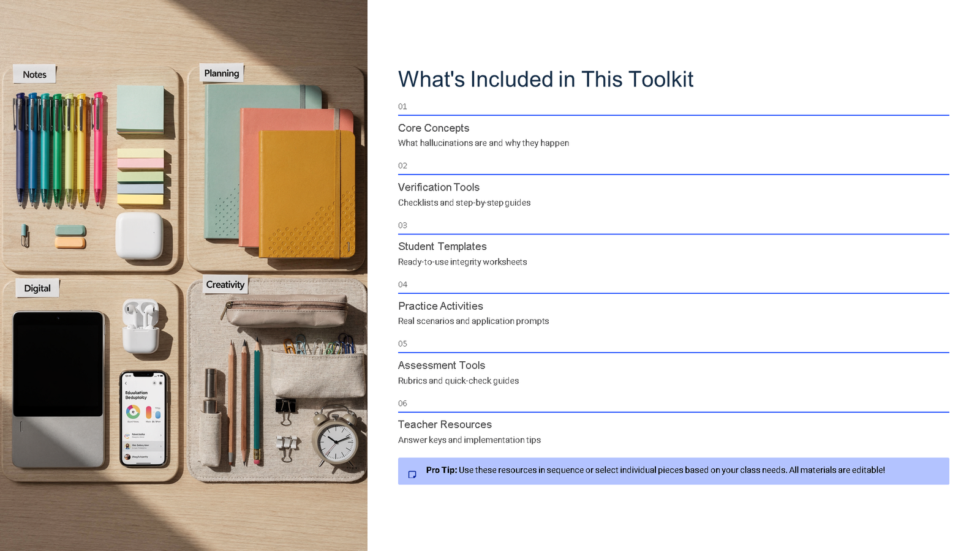This screenshot has height=551, width=980.
Task: Select the slide title 'What's Included in This Toolkit'
Action: pyautogui.click(x=545, y=80)
